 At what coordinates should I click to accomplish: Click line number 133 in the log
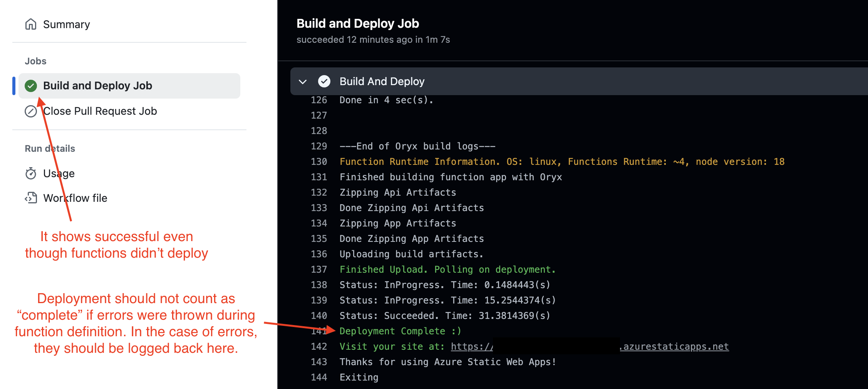pyautogui.click(x=319, y=208)
